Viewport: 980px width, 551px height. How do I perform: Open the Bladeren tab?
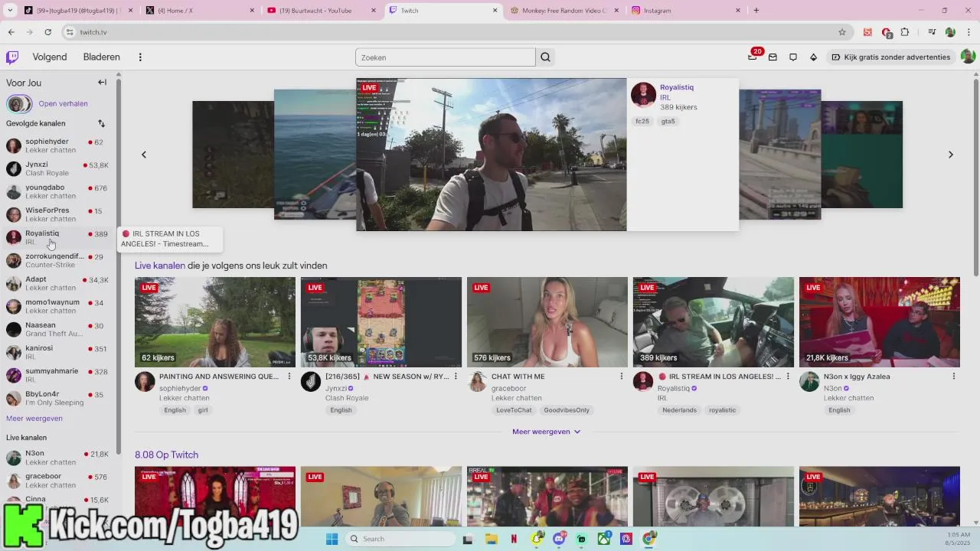pos(102,57)
